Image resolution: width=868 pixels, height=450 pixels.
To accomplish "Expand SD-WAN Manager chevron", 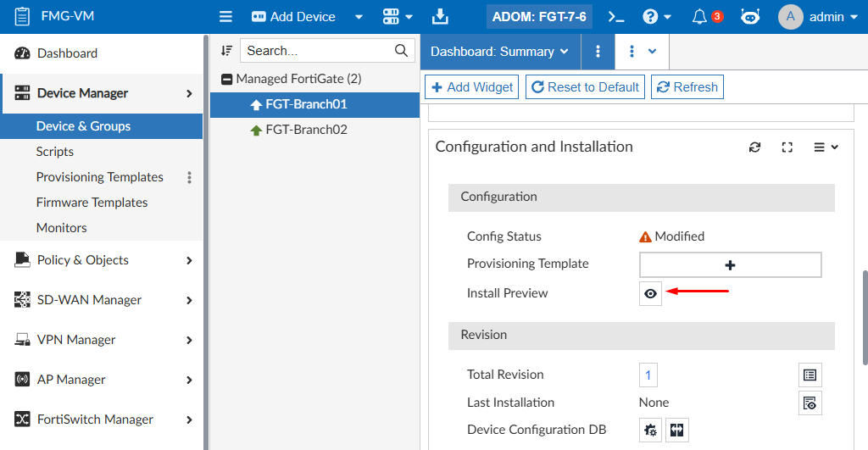I will coord(189,301).
